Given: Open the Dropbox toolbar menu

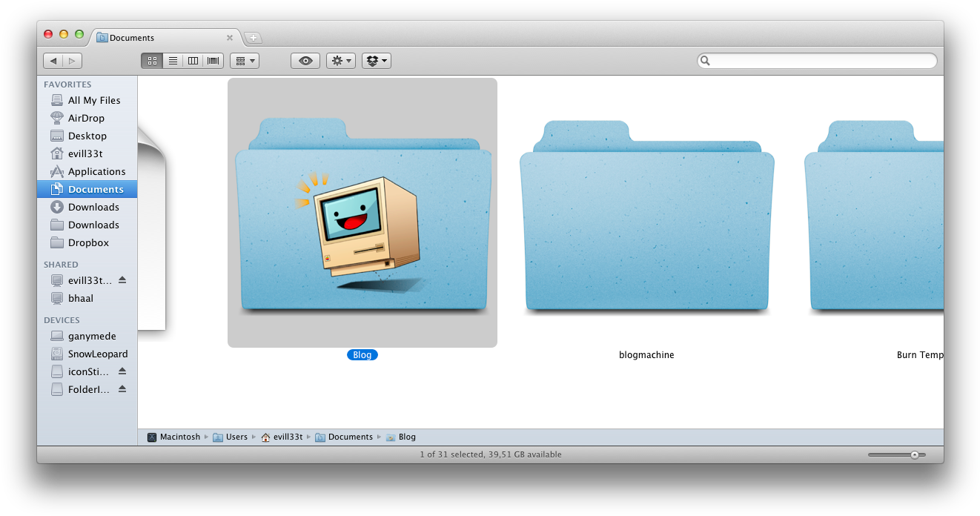Looking at the screenshot, I should coord(377,61).
